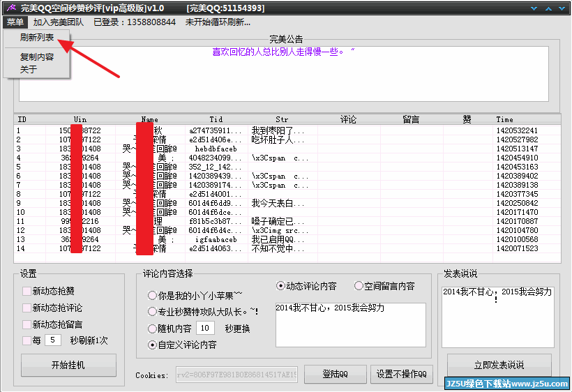Select row with Str 不知不觉中...

pyautogui.click(x=287, y=249)
